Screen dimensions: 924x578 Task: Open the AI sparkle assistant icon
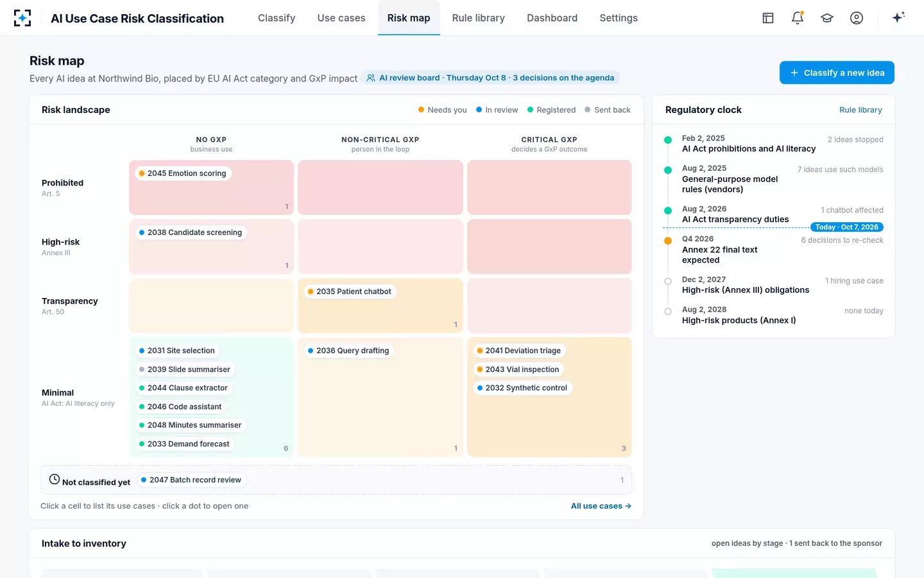(898, 17)
